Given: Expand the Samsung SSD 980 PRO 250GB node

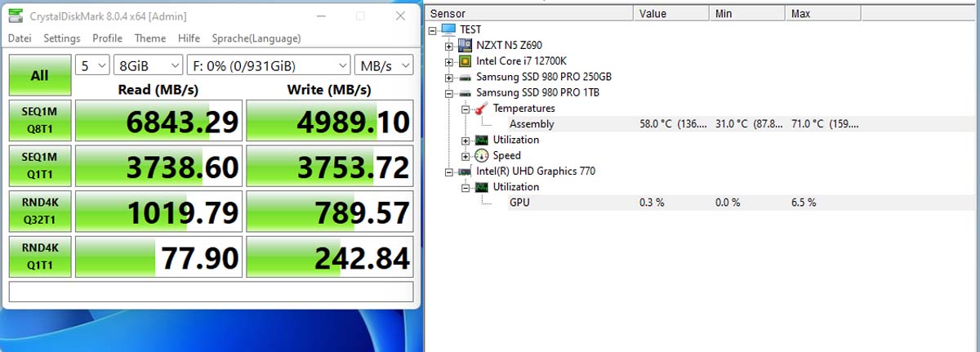Looking at the screenshot, I should pyautogui.click(x=449, y=77).
